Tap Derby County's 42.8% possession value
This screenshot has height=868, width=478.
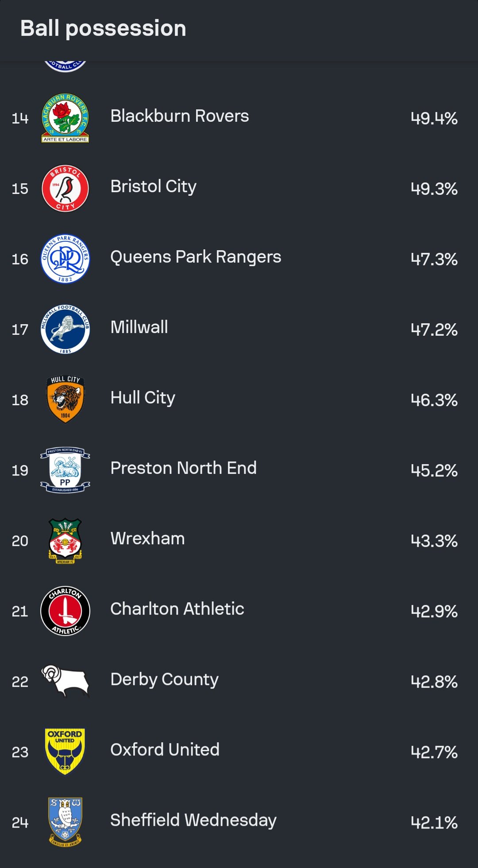(x=434, y=682)
